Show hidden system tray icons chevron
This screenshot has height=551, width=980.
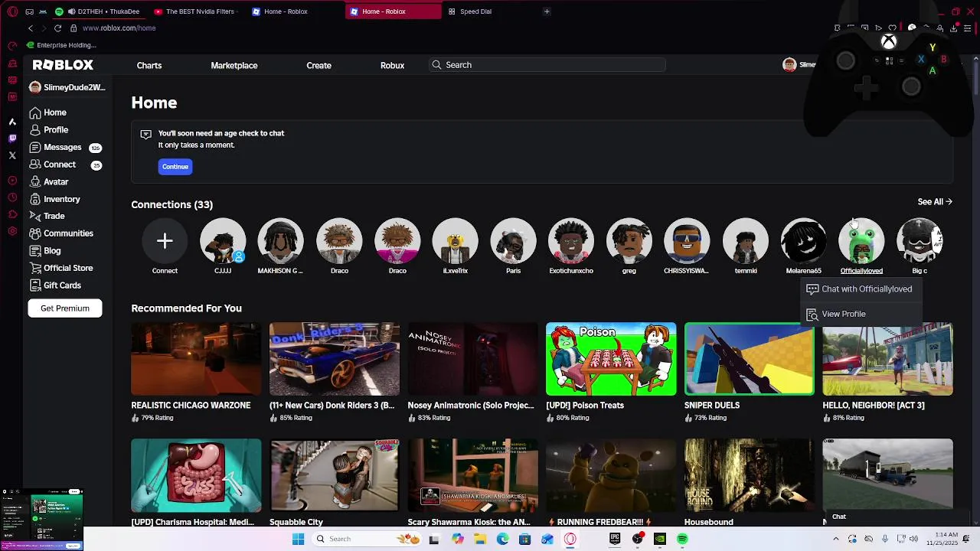point(835,539)
